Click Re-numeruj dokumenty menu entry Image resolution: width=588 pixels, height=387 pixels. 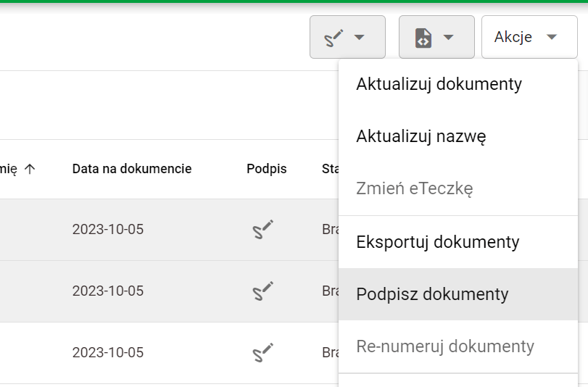[x=444, y=346]
